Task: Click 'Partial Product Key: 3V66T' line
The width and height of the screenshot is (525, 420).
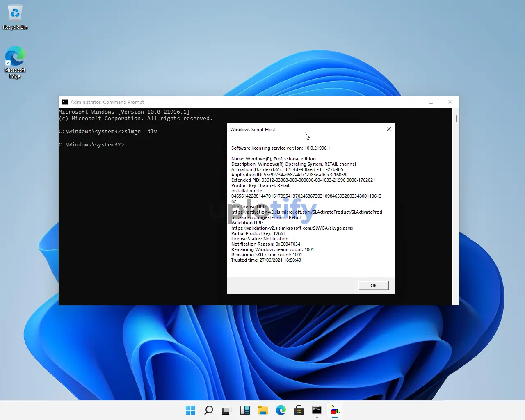Action: 258,233
